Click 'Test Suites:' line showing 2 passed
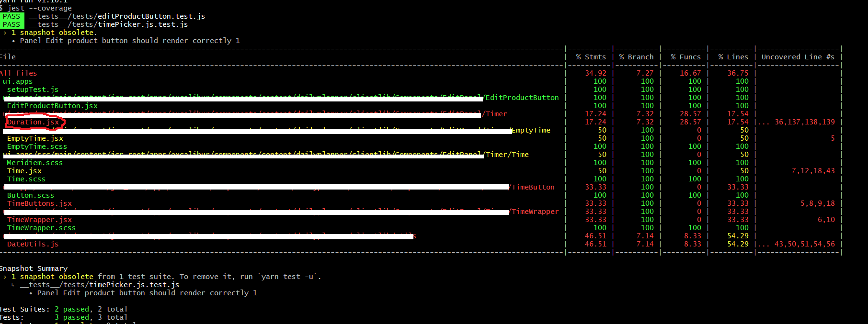Image resolution: width=868 pixels, height=324 pixels. click(64, 309)
